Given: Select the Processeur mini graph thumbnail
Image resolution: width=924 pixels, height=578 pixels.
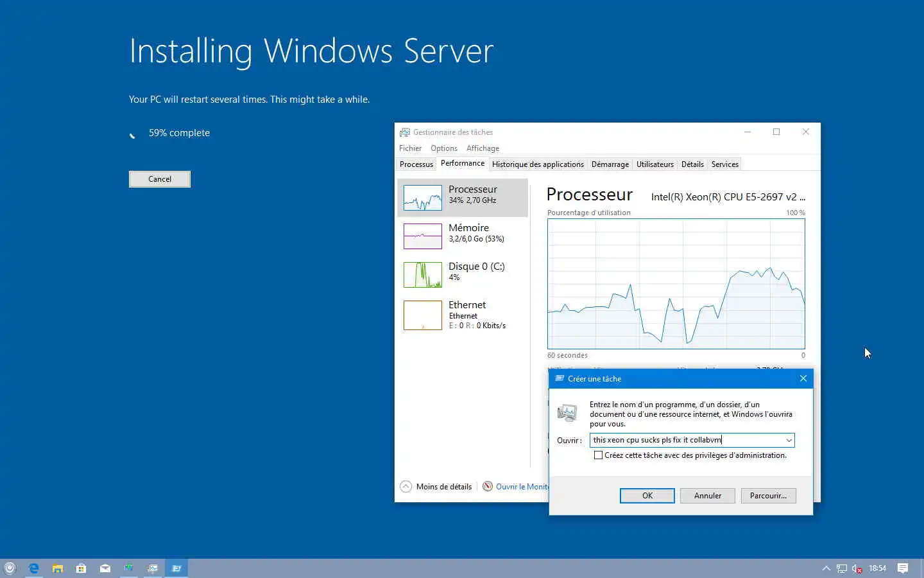Looking at the screenshot, I should pyautogui.click(x=422, y=198).
